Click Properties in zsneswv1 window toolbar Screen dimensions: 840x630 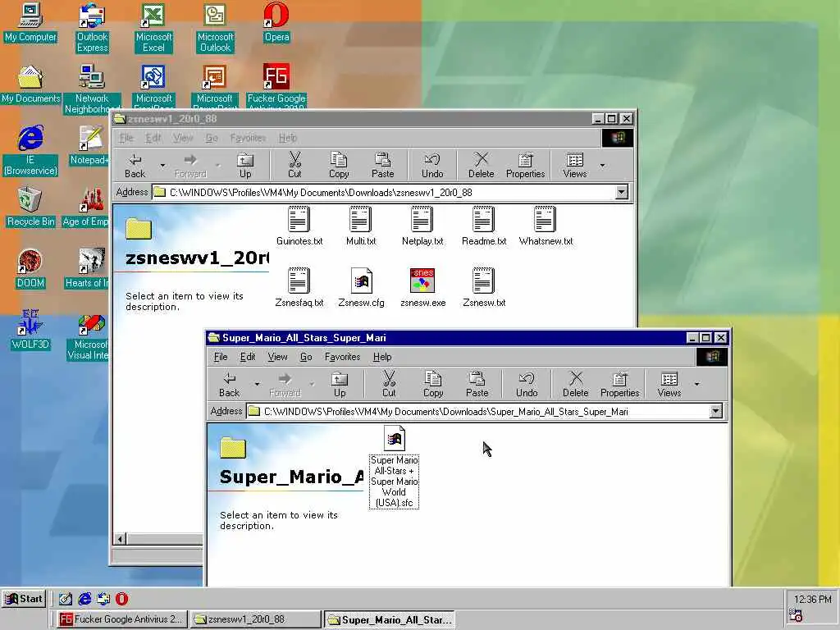pyautogui.click(x=526, y=166)
